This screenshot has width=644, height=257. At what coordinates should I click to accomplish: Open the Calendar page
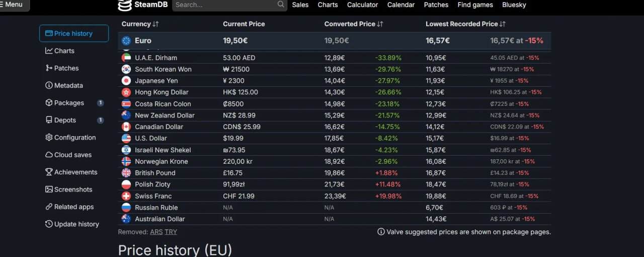point(401,5)
